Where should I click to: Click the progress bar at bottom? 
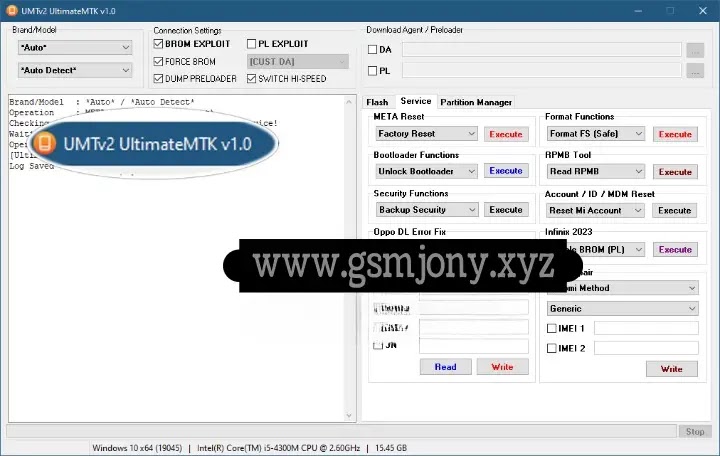point(342,431)
